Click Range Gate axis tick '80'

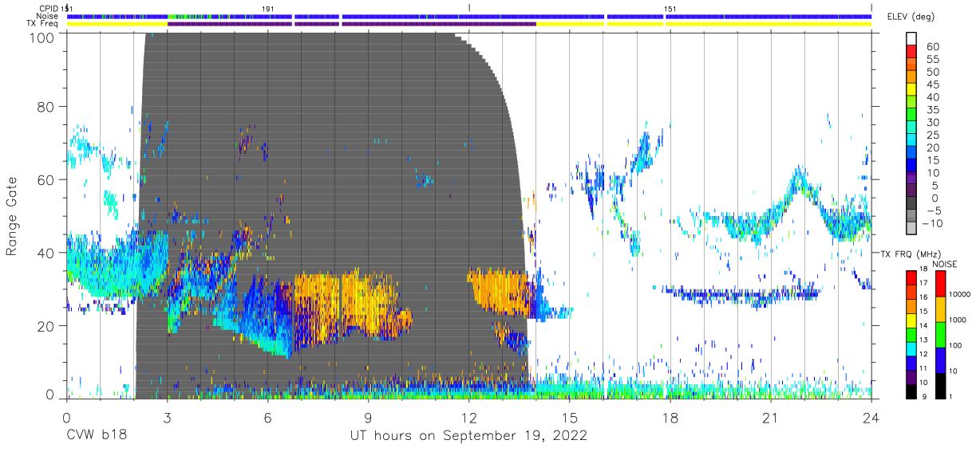45,107
